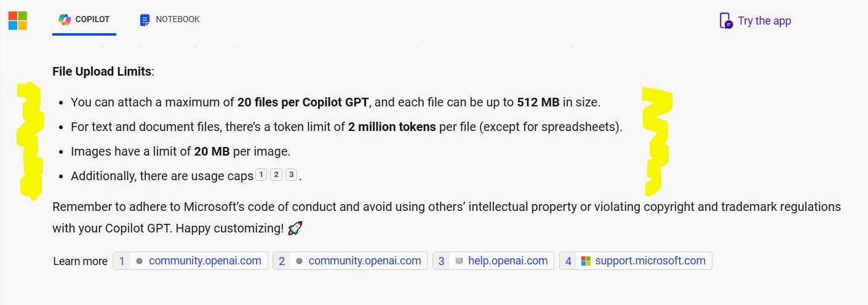Click the number 4 badge in Learn more

[x=568, y=261]
